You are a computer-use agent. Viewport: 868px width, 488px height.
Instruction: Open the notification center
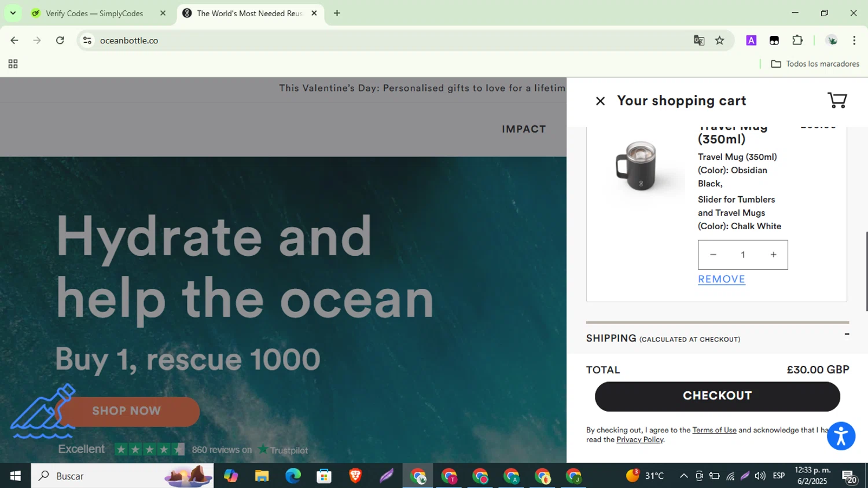pos(849,476)
